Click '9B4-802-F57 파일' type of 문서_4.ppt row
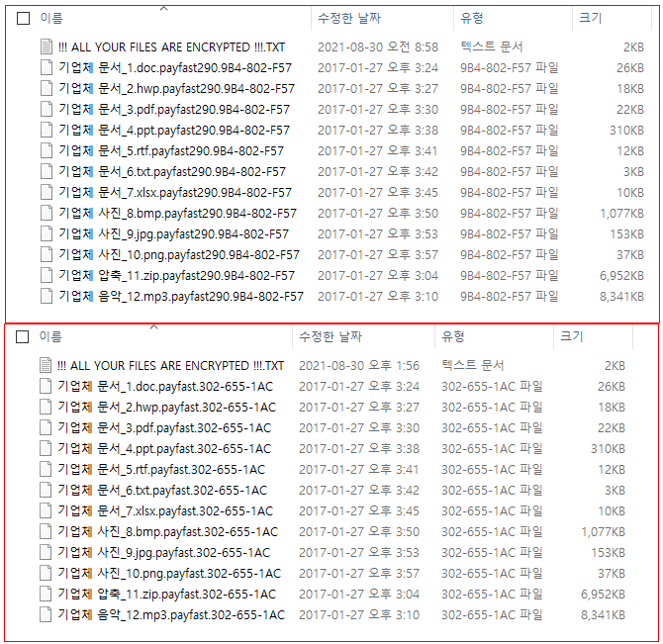 [x=509, y=130]
